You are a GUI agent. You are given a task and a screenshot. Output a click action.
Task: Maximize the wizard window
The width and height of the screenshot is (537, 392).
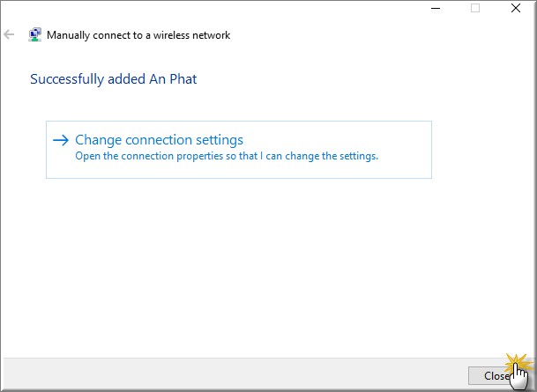[x=475, y=8]
